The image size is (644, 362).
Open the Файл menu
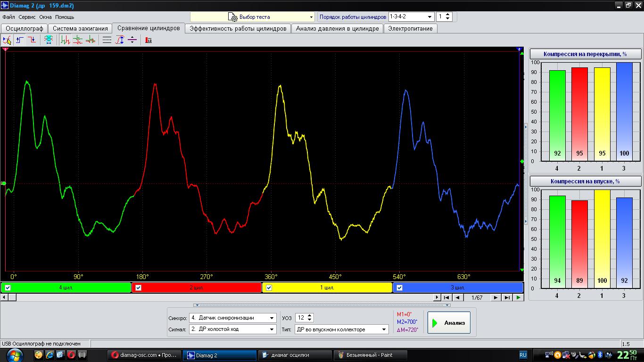coord(8,17)
